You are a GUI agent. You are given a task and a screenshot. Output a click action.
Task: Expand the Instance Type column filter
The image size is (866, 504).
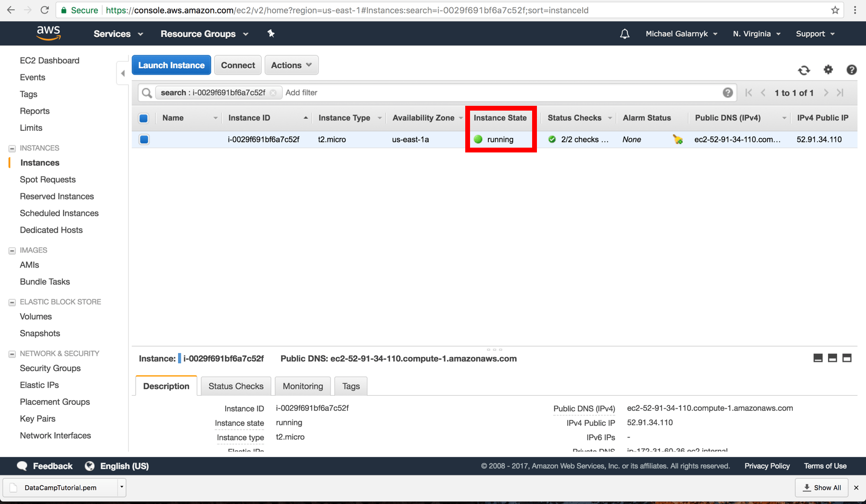[380, 117]
